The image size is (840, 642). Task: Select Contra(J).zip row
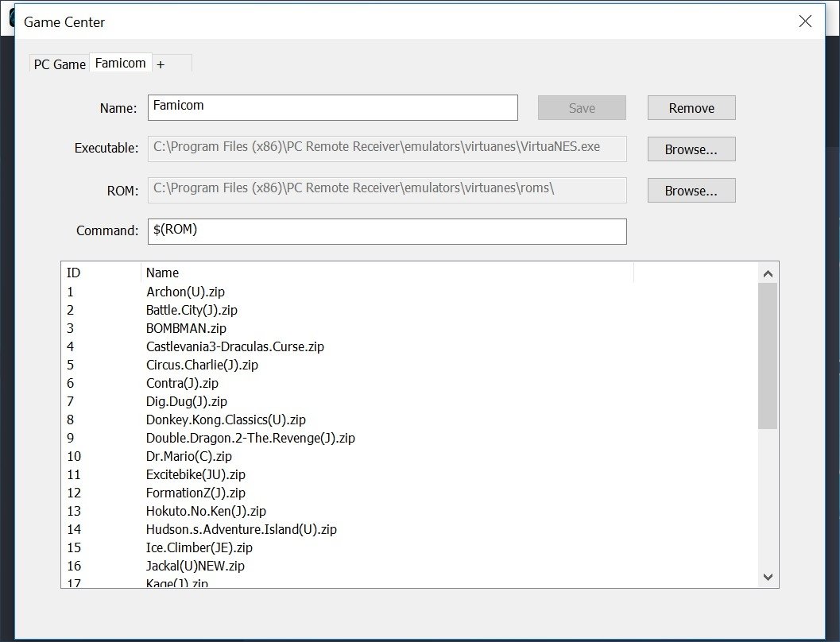[410, 383]
